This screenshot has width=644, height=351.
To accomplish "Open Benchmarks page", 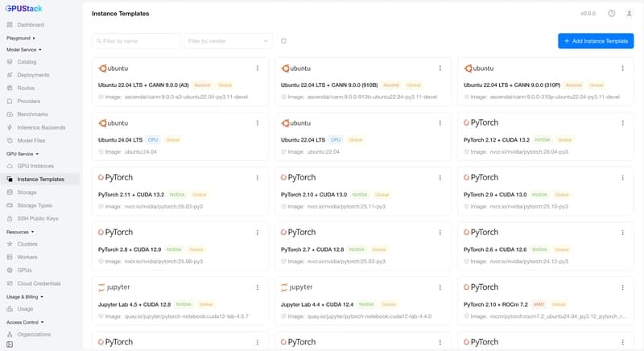I will click(x=32, y=114).
